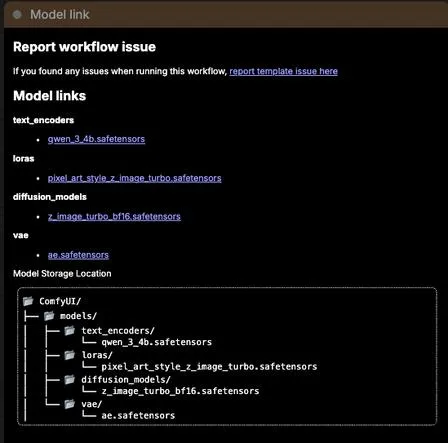Click the vae folder icon
The height and width of the screenshot is (443, 448).
click(70, 404)
